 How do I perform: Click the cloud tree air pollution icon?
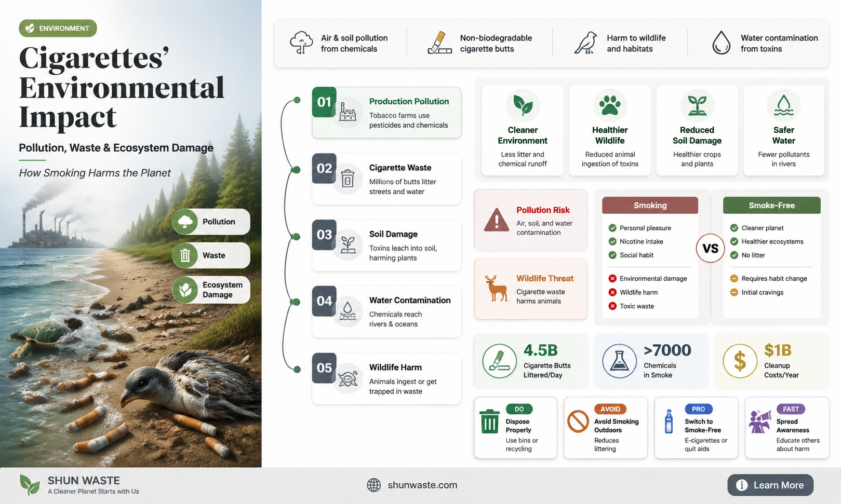pyautogui.click(x=301, y=43)
